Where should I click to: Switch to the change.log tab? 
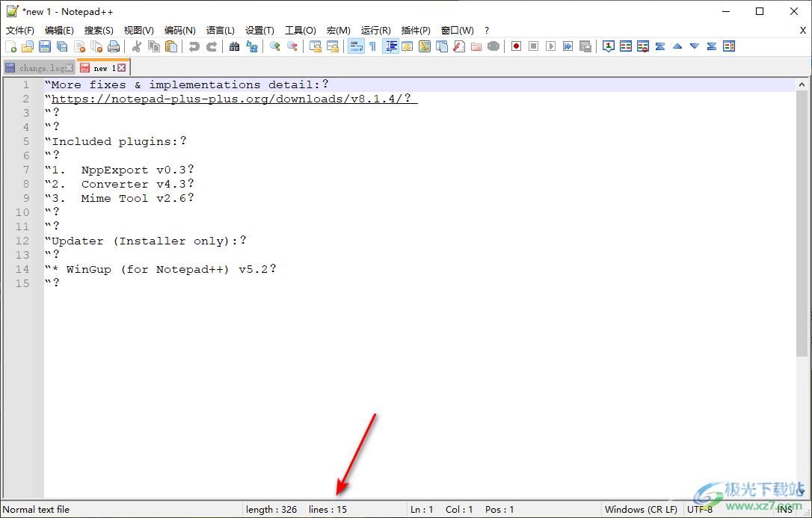coord(41,68)
